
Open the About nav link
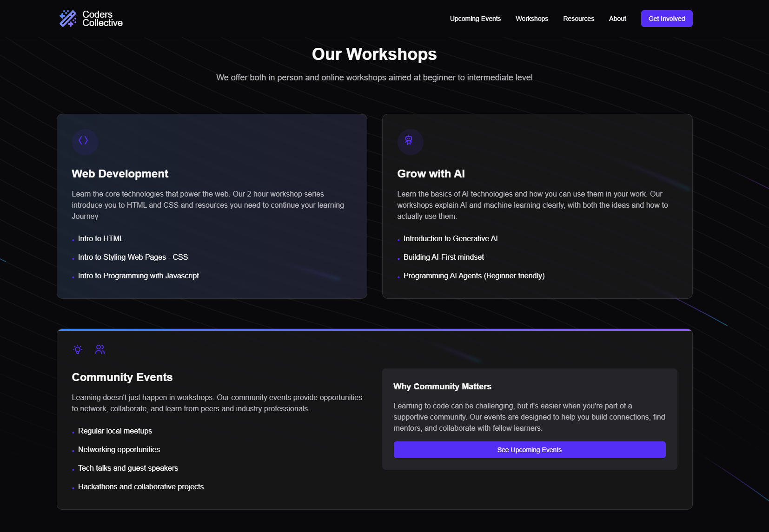(x=617, y=19)
